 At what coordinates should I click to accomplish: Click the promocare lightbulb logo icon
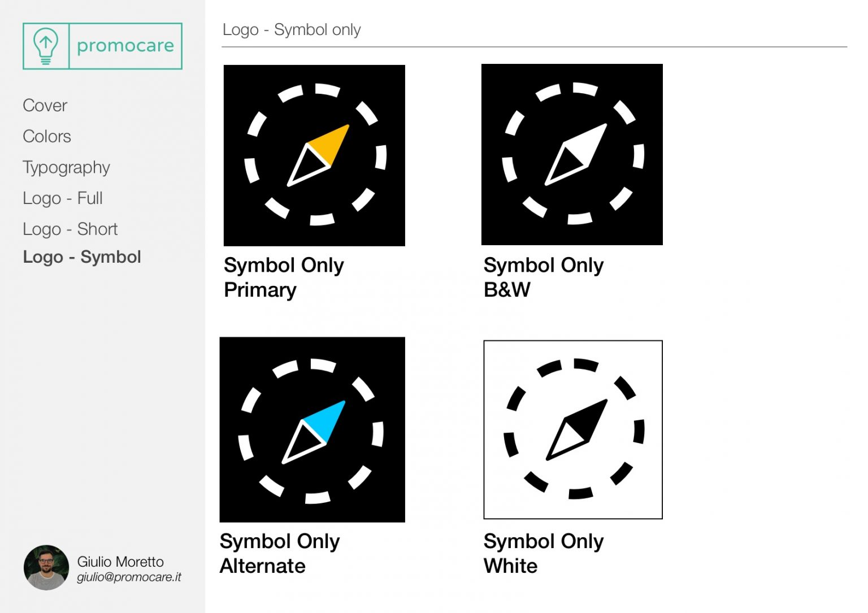click(x=46, y=46)
